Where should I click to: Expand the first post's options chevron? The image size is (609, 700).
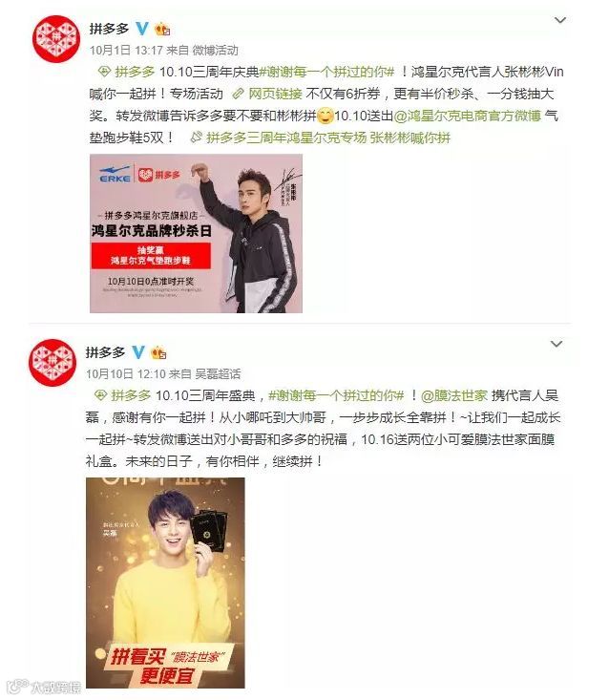coord(560,20)
